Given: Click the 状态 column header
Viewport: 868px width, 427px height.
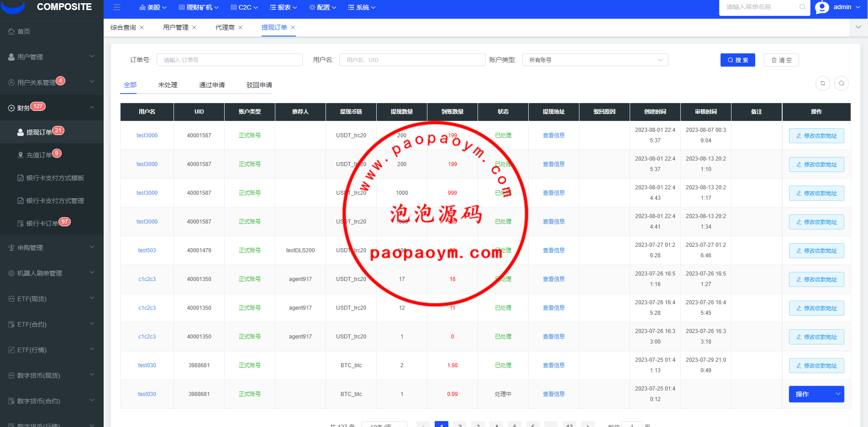Looking at the screenshot, I should [x=503, y=112].
